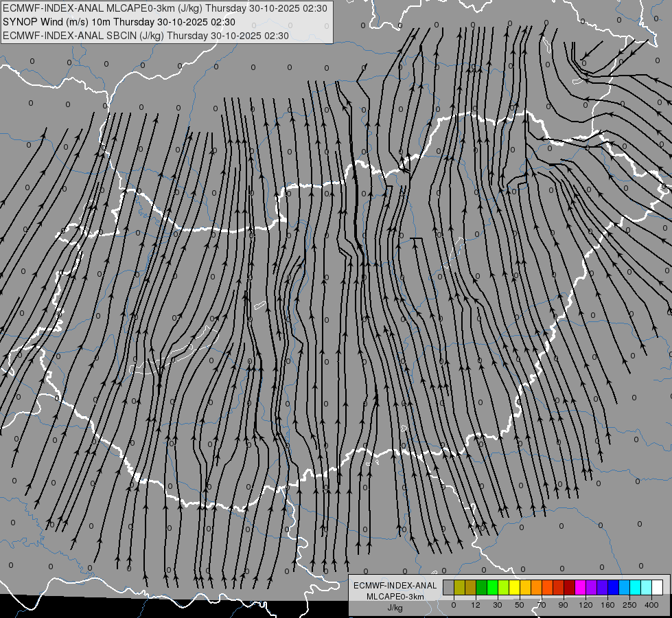Click the legend label ECMWF-INDEX-ANAL
This screenshot has height=618, width=672.
click(395, 586)
